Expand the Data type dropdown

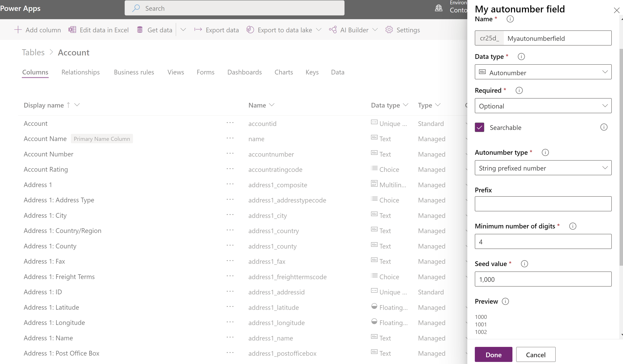click(543, 72)
